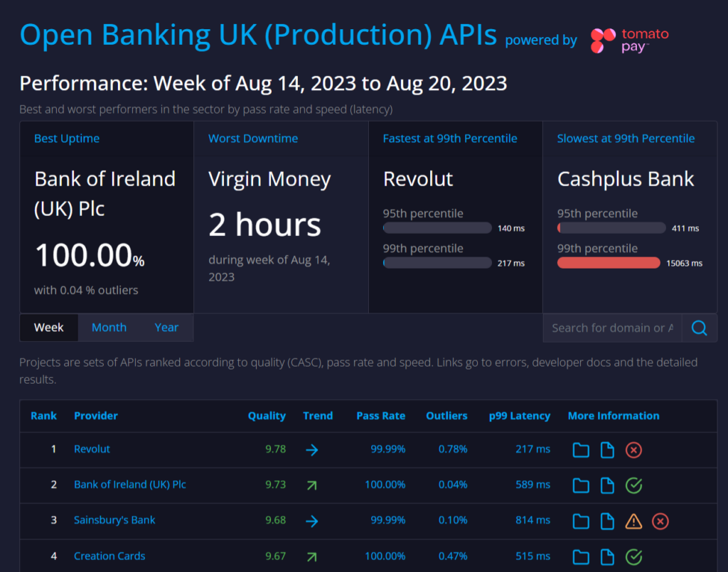This screenshot has width=728, height=572.
Task: Click red X error icon for Sainsbury's Bank
Action: pos(660,522)
